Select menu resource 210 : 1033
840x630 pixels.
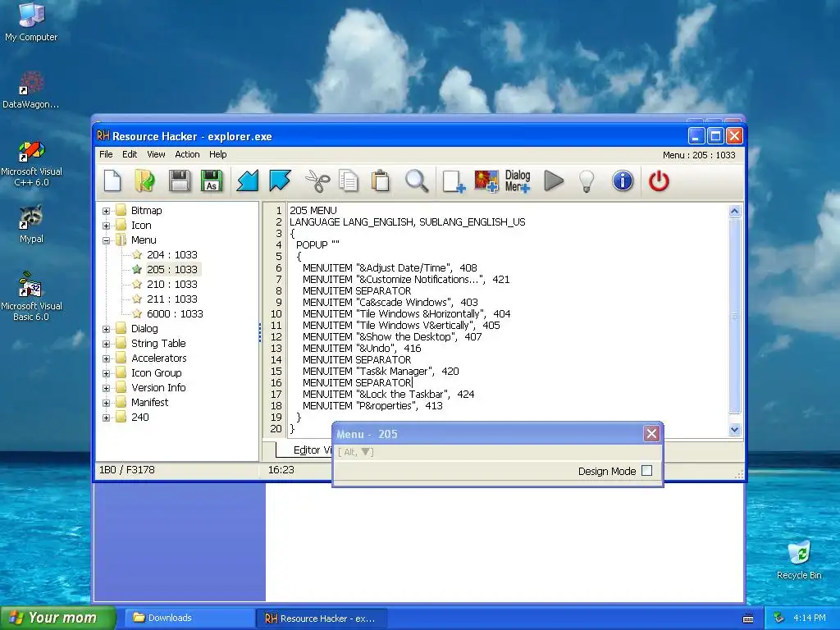point(172,285)
